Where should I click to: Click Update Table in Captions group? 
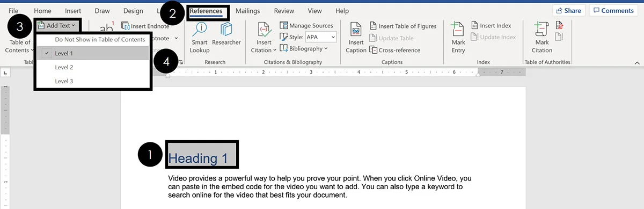(x=392, y=38)
